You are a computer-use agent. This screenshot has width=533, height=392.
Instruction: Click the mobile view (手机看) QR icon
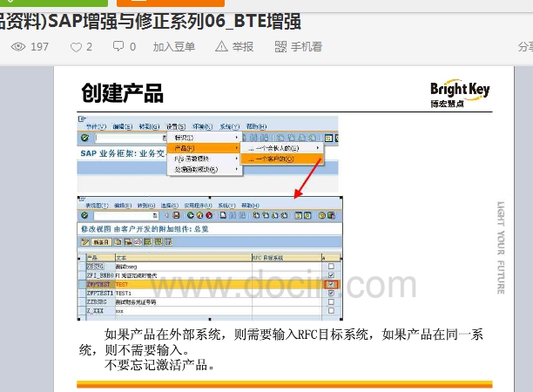click(x=280, y=47)
